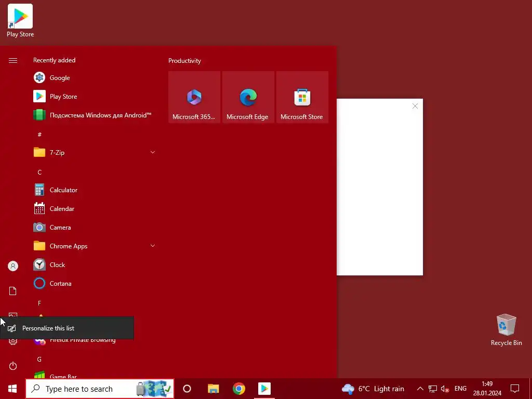Open the Microsoft Store tile
This screenshot has height=399, width=532.
[x=302, y=97]
